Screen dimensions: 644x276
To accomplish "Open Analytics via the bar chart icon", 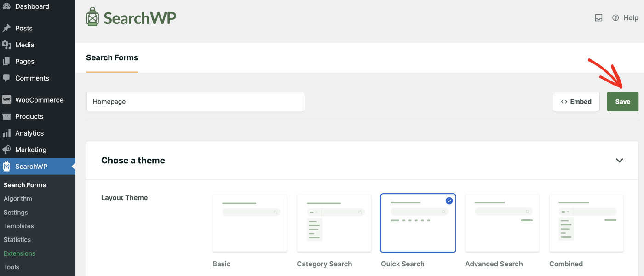I will (x=6, y=133).
